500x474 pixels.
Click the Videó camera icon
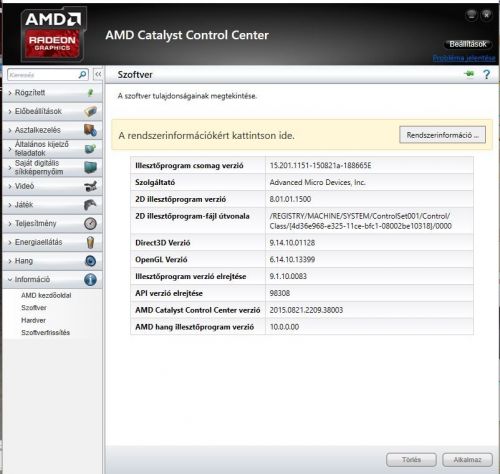[90, 186]
